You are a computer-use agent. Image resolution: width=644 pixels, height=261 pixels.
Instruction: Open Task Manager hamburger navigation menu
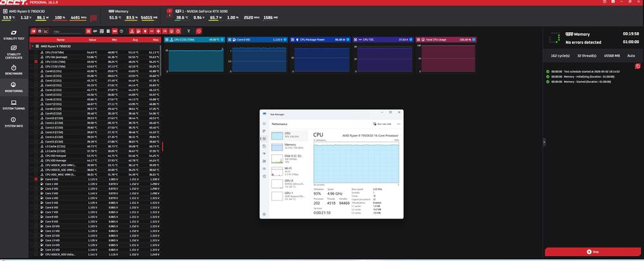(264, 123)
